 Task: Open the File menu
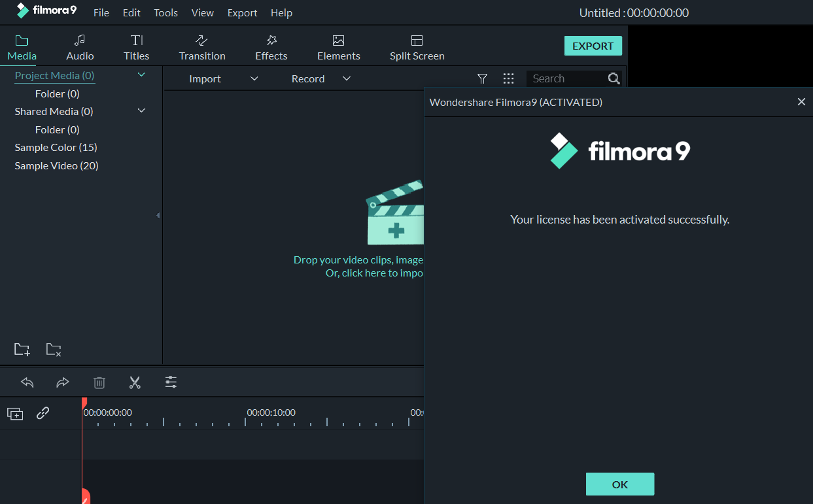[x=101, y=13]
